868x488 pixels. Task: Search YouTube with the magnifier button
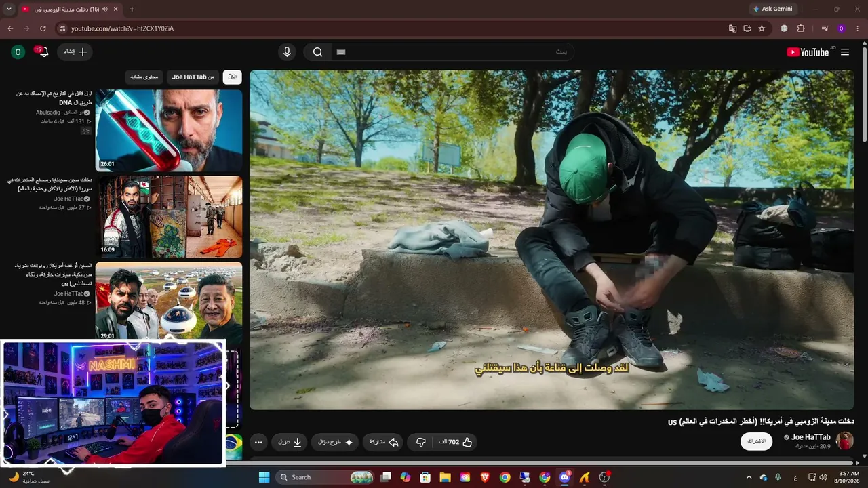317,52
